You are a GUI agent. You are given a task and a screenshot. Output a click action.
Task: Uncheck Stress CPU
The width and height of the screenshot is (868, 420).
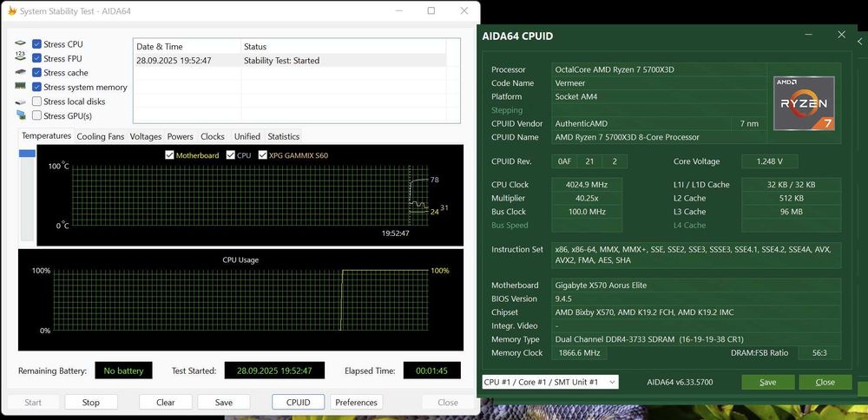(x=36, y=43)
